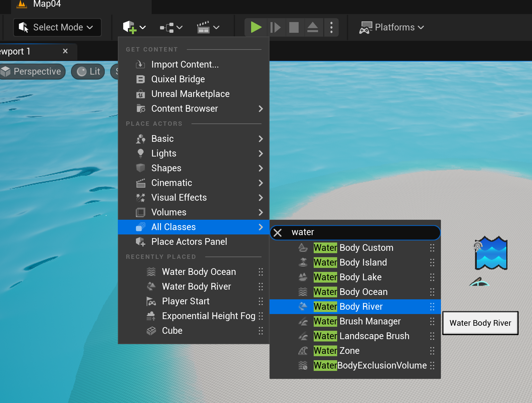Expand the Volumes submenu
The image size is (532, 403).
click(194, 212)
